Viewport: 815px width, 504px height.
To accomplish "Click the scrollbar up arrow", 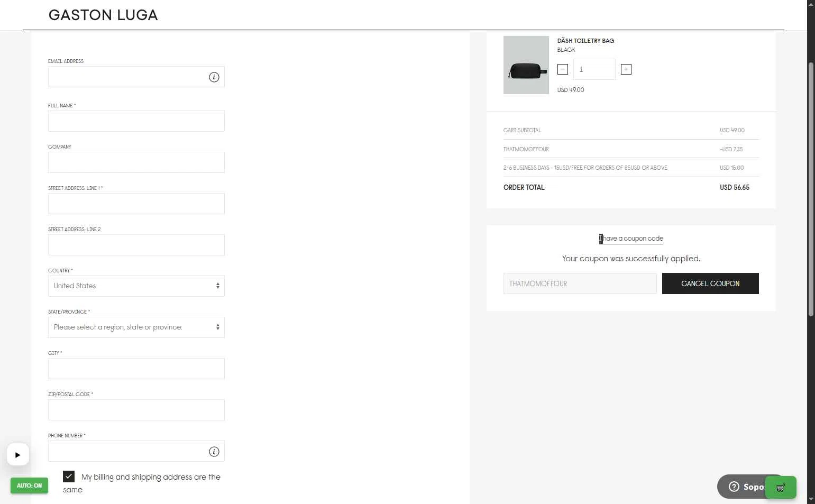I will 811,4.
